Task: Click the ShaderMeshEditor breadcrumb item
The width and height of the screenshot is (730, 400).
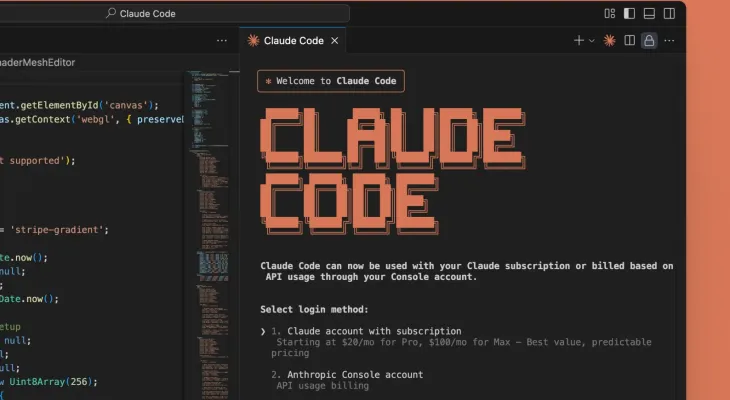Action: tap(37, 62)
